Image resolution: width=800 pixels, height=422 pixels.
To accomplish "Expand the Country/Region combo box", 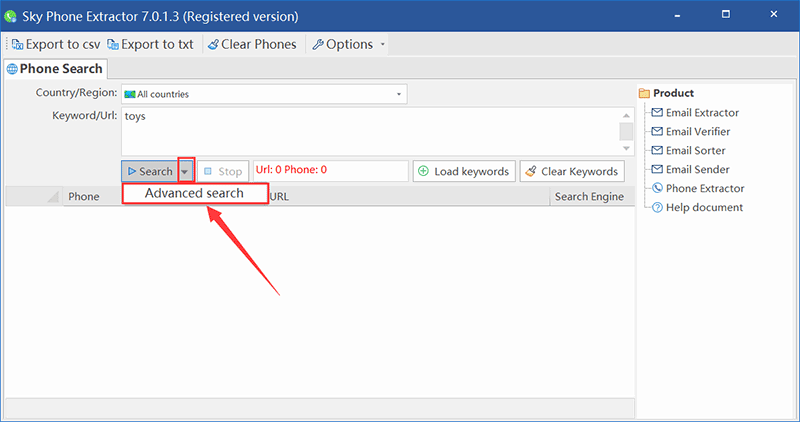I will [399, 94].
